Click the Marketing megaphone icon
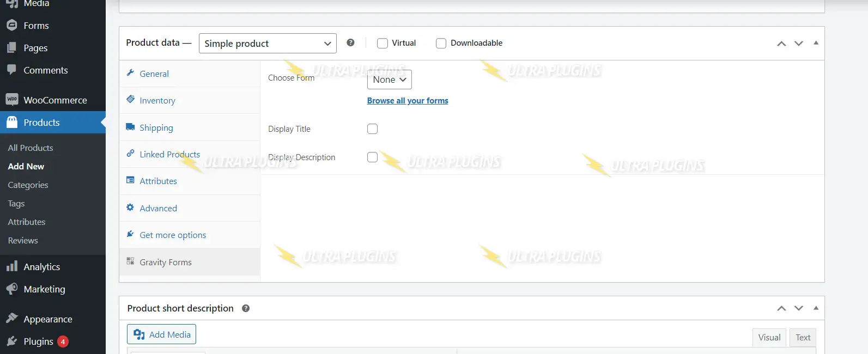The image size is (868, 354). pos(11,289)
